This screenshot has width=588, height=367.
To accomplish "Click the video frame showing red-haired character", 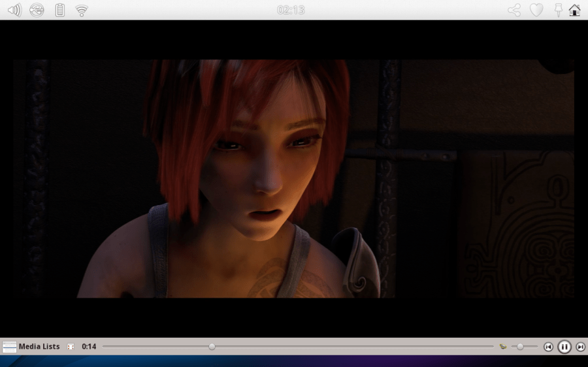I will 293,178.
